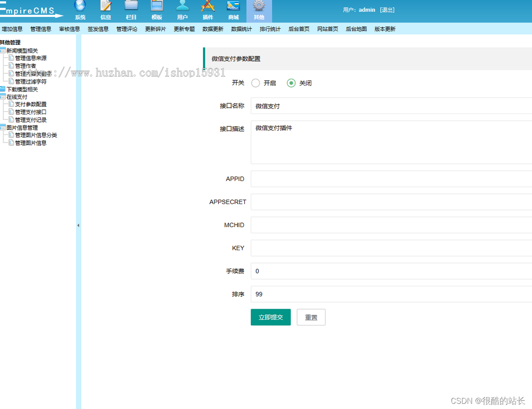
Task: Select the 开启 radio button
Action: click(255, 83)
